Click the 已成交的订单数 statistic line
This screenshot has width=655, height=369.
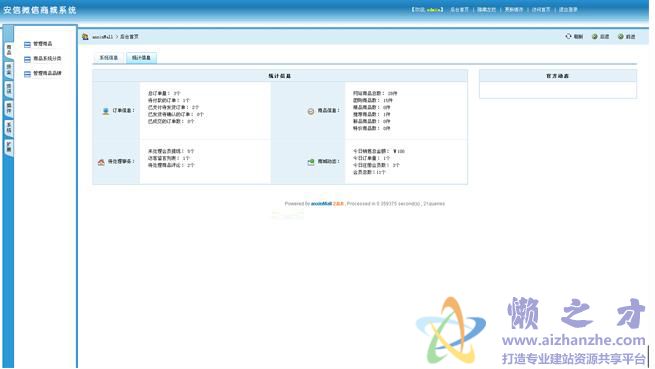(171, 122)
